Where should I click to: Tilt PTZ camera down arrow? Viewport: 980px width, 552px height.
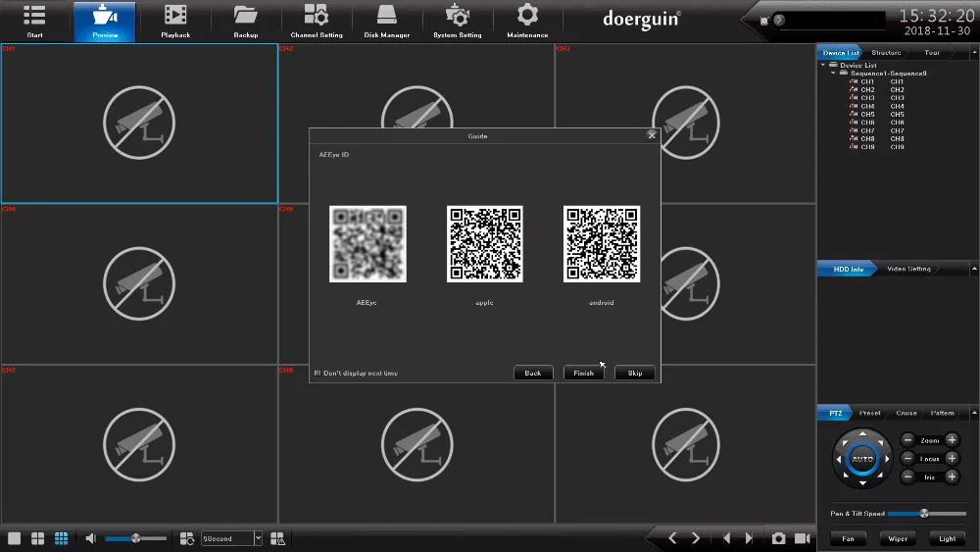coord(862,483)
